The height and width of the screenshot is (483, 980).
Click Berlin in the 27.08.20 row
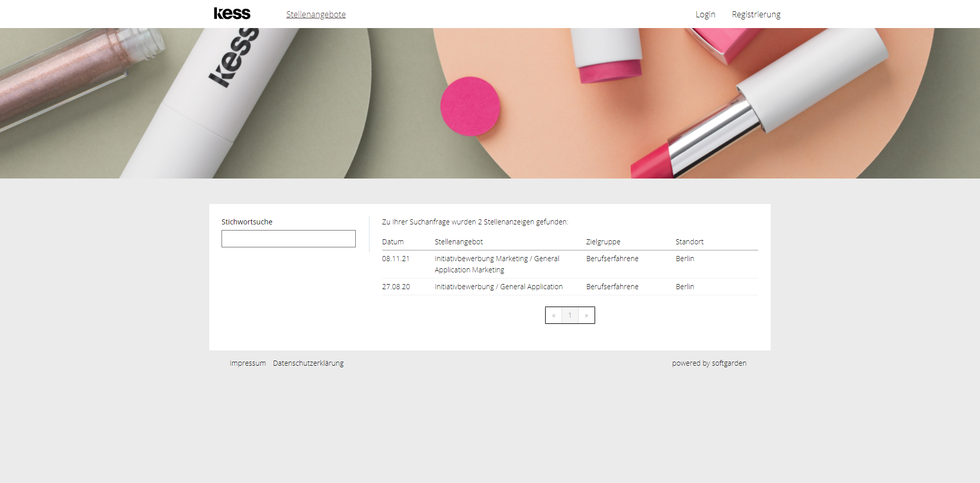point(685,287)
